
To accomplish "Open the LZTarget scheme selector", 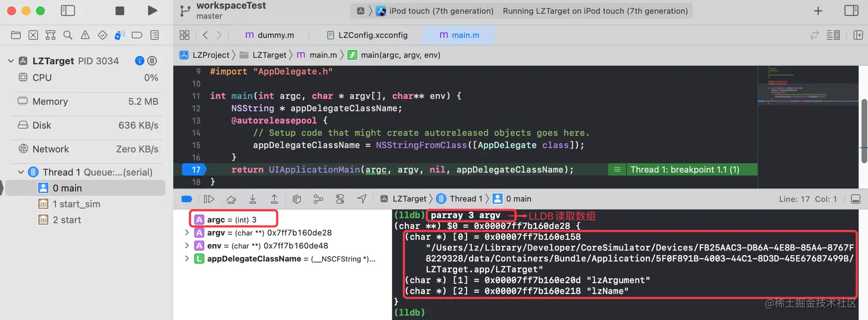I will point(361,11).
